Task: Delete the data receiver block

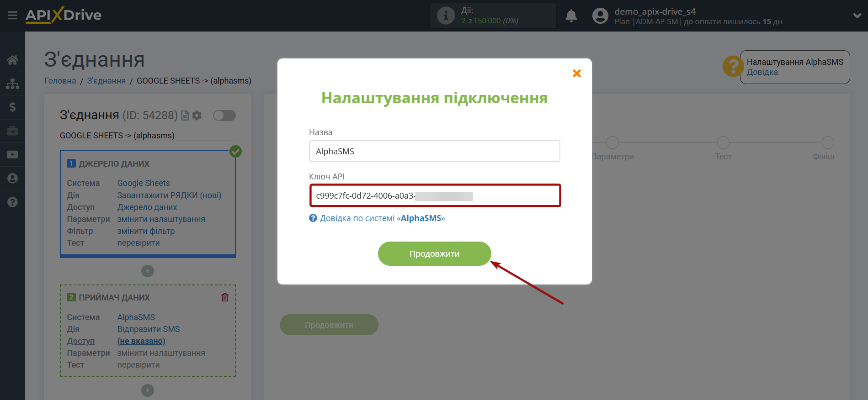Action: (x=225, y=297)
